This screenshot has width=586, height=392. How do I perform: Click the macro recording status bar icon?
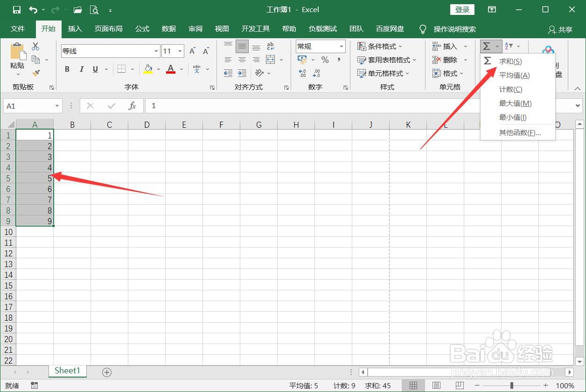click(34, 385)
